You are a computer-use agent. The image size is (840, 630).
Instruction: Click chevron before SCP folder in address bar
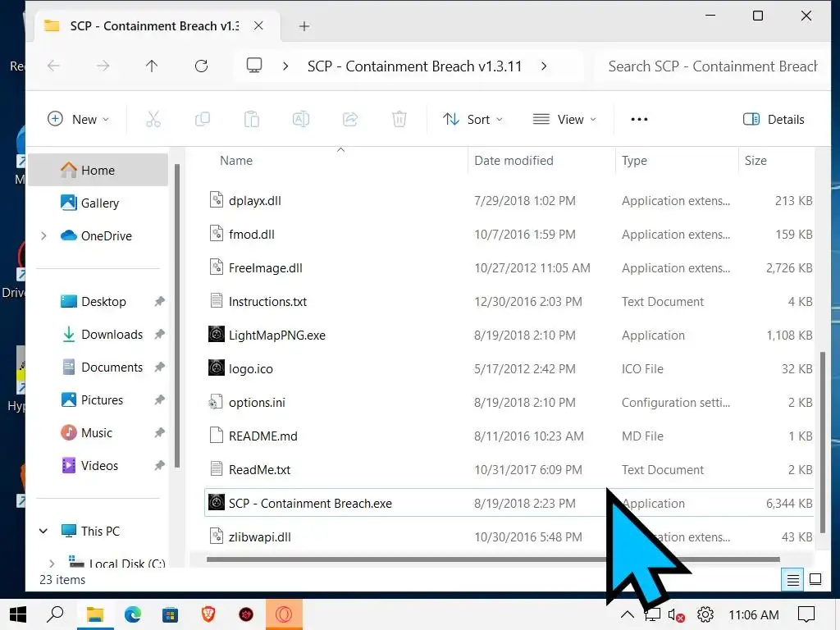[x=285, y=66]
